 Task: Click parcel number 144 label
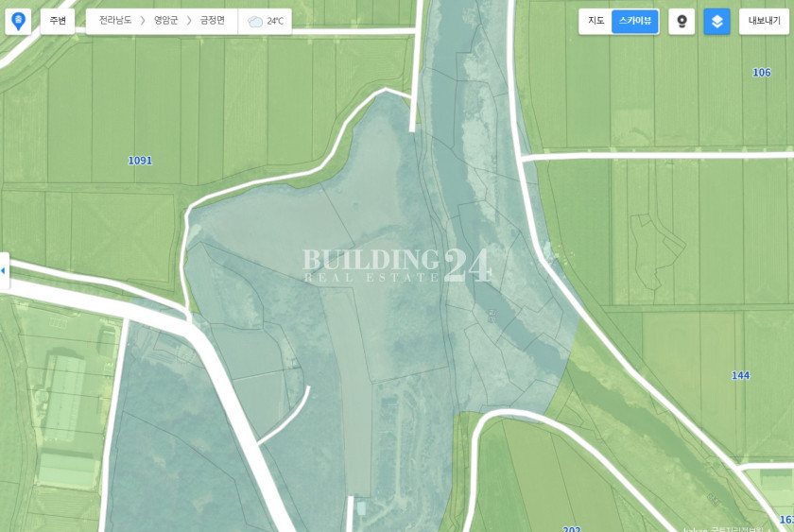740,375
